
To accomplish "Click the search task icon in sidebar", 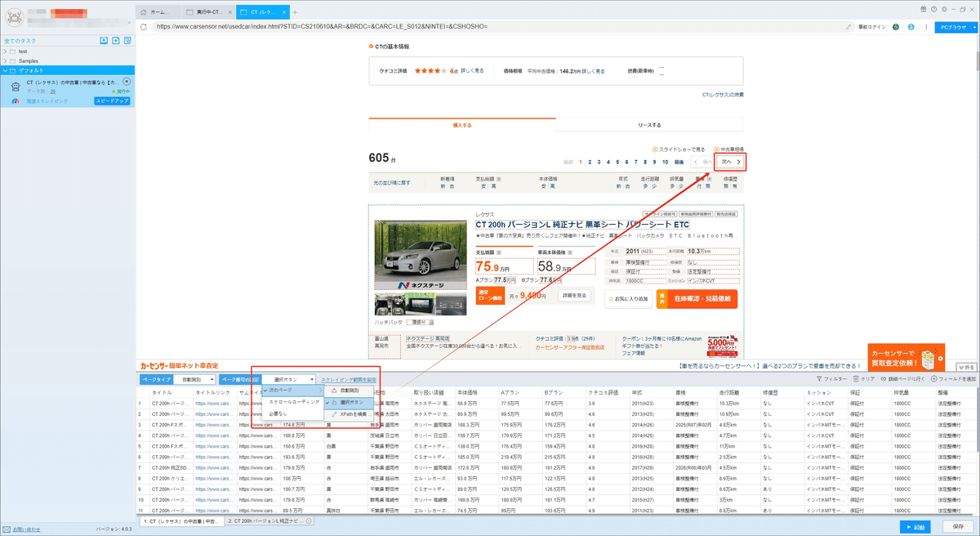I will [x=129, y=40].
